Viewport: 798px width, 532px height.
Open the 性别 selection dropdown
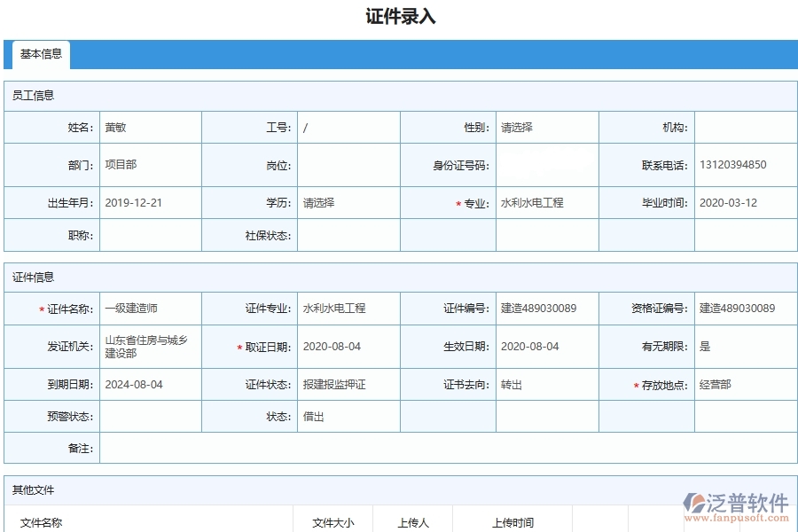545,127
